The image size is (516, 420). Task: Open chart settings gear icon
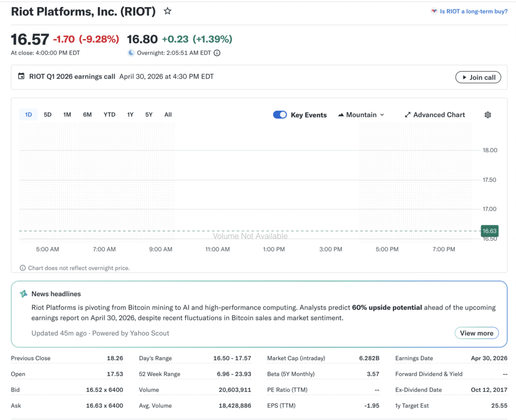[x=487, y=115]
